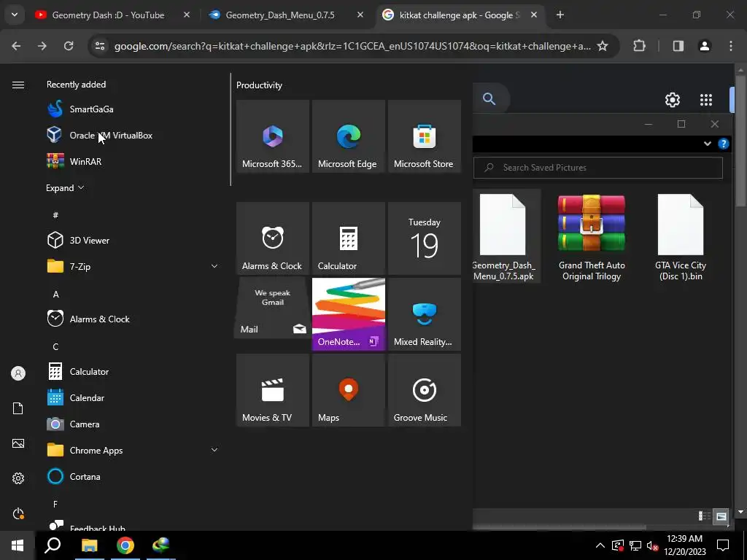This screenshot has width=747, height=560.
Task: Open Maps tile
Action: click(x=348, y=390)
